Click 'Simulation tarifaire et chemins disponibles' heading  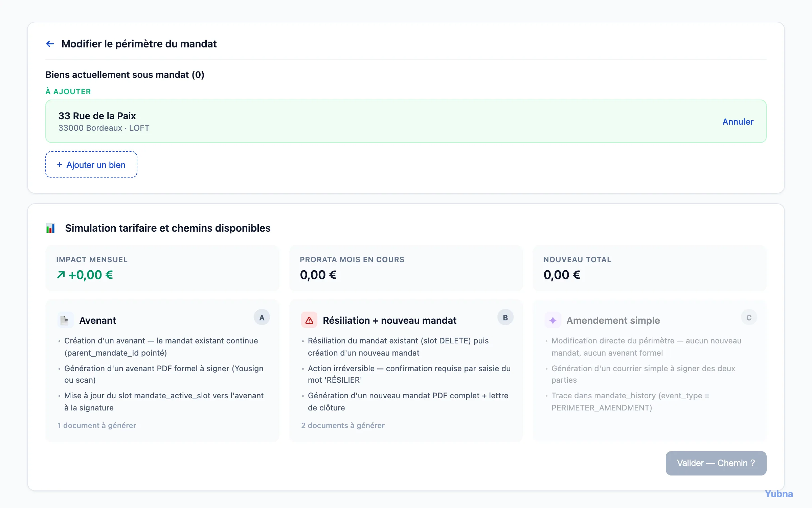click(x=168, y=228)
